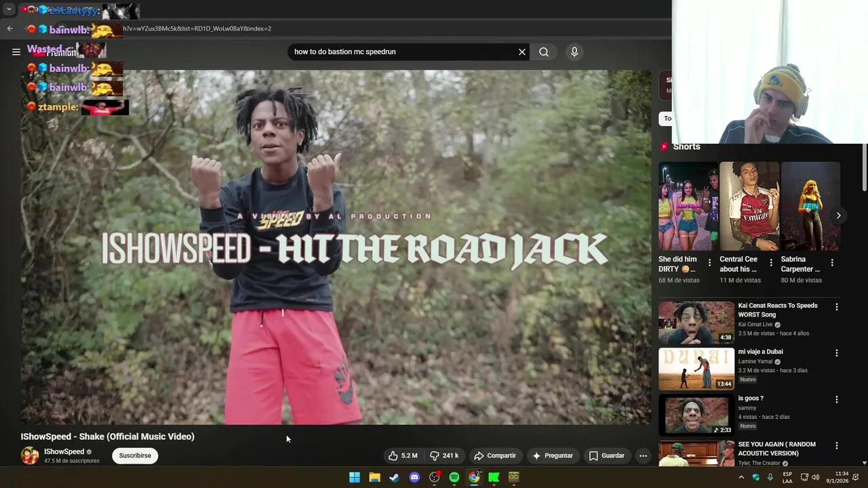Click the '47.5 M de suscriptores' text
This screenshot has height=488, width=868.
click(x=72, y=461)
